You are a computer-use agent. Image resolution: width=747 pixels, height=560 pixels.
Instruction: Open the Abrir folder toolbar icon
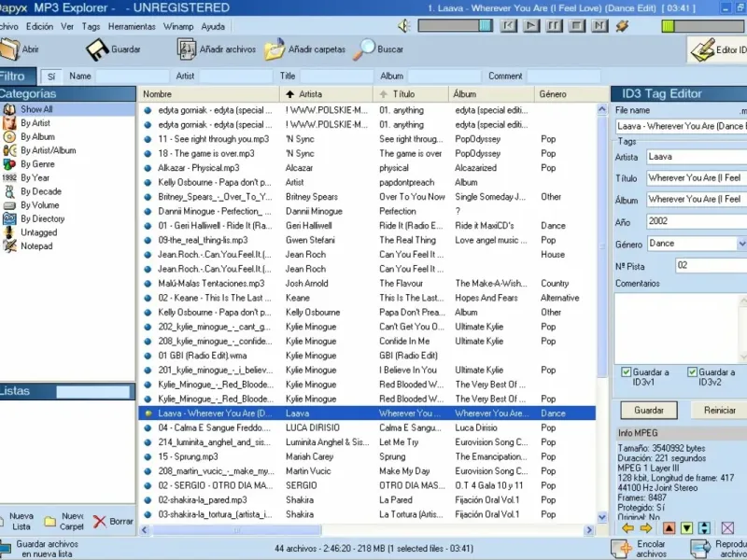click(10, 49)
